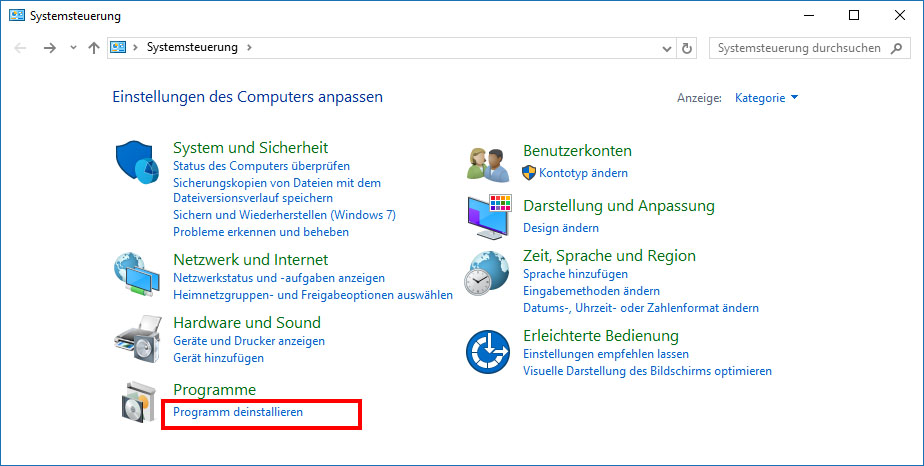Expand the address bar history dropdown

(x=667, y=48)
